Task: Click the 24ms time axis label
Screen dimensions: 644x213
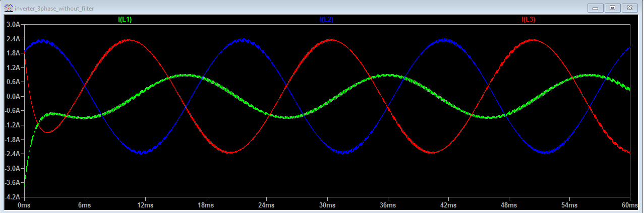Action: point(266,205)
